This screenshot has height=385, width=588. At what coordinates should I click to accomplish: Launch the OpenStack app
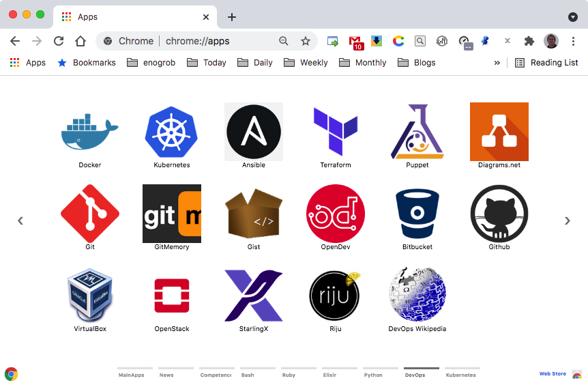[172, 296]
